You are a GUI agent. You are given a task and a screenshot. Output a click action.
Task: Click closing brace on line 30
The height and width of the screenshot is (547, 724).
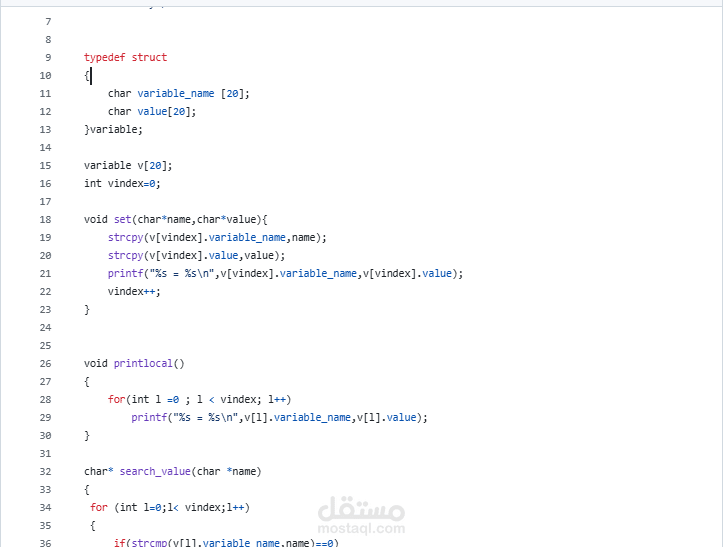86,436
